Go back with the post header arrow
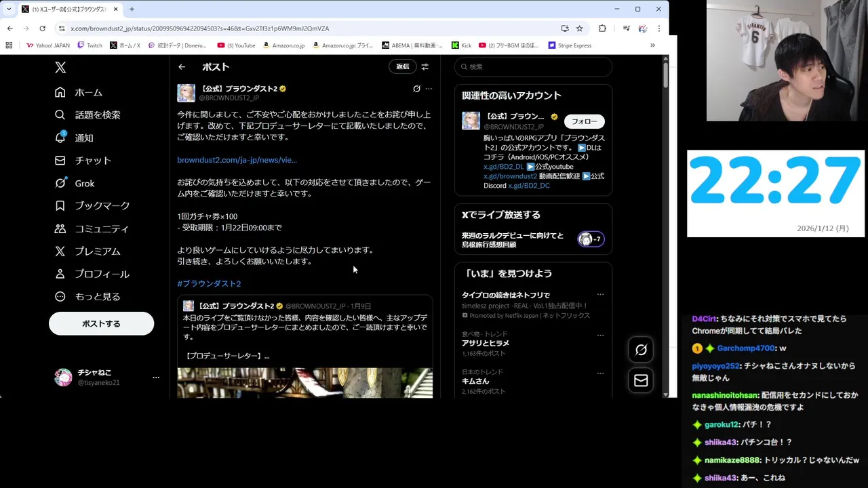The height and width of the screenshot is (488, 868). pyautogui.click(x=182, y=66)
